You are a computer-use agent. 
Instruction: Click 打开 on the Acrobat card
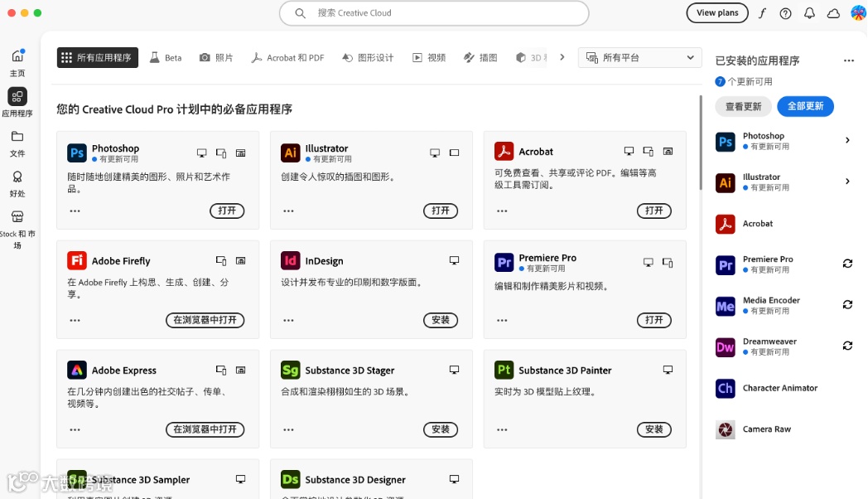click(x=654, y=211)
